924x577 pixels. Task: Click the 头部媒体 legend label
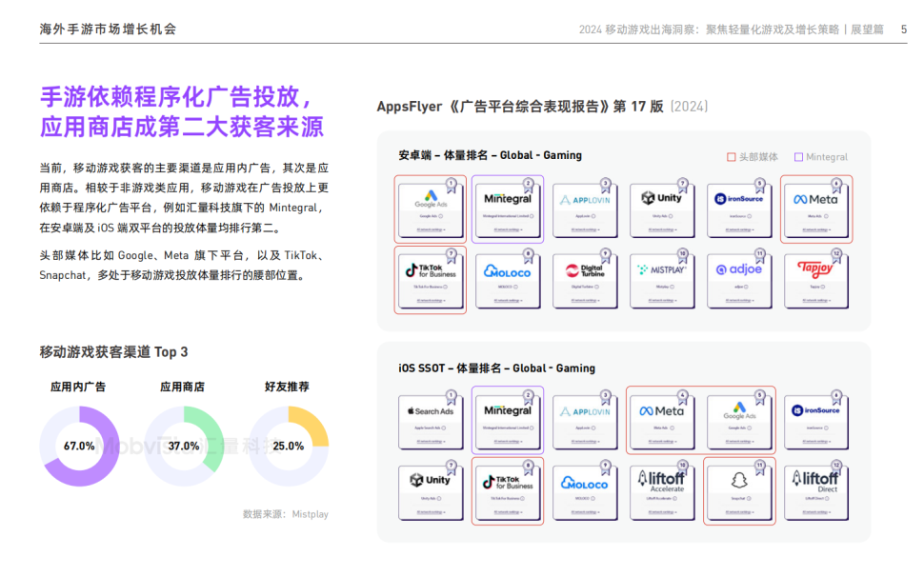coord(758,157)
